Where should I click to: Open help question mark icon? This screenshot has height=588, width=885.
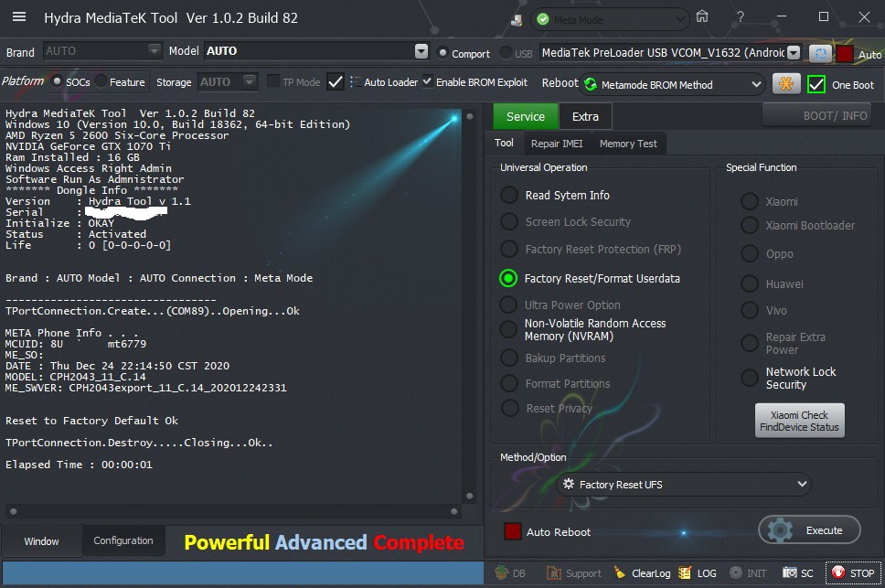[x=740, y=17]
